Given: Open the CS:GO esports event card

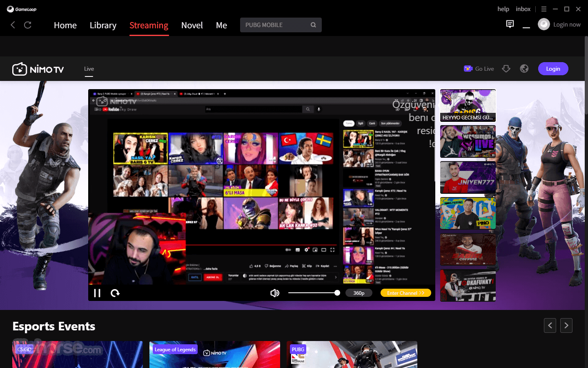Looking at the screenshot, I should coord(78,355).
